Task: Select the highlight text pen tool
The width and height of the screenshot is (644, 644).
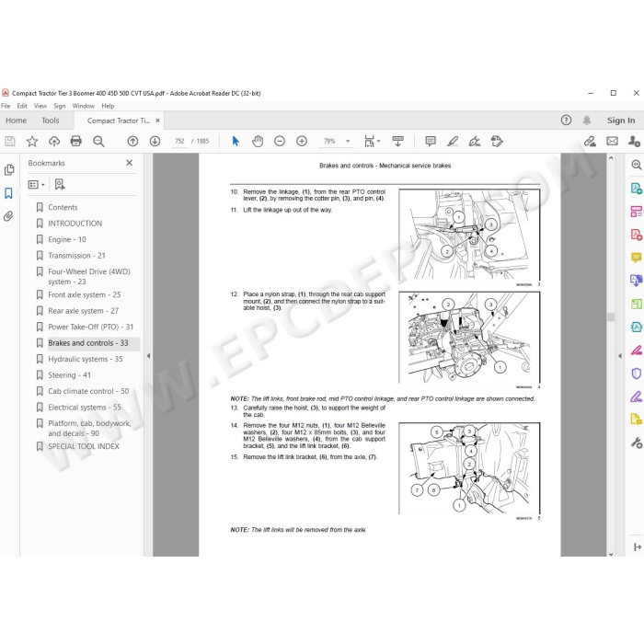Action: pos(453,142)
